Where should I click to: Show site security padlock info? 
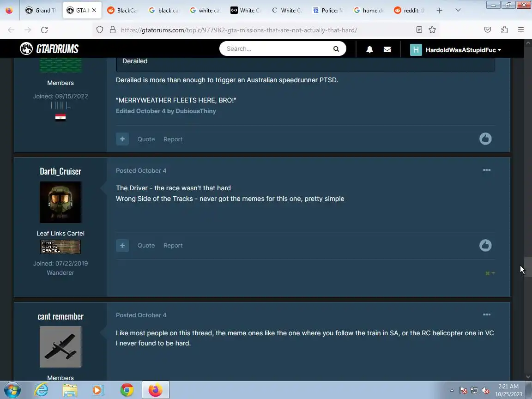(x=113, y=30)
